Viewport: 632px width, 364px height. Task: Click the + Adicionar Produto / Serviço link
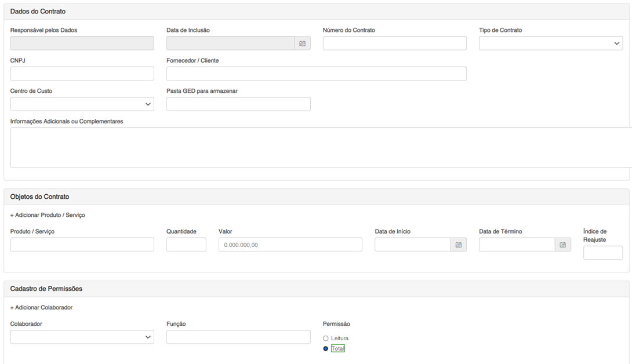(x=48, y=215)
